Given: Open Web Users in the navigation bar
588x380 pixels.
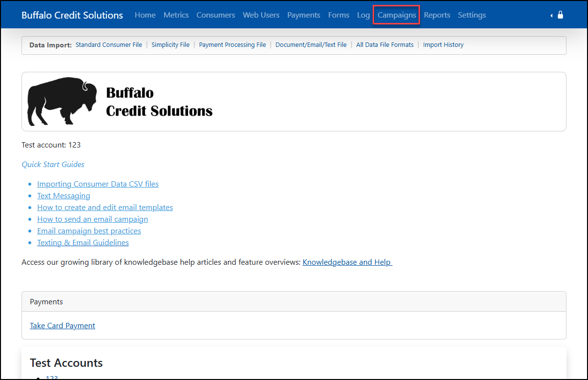Looking at the screenshot, I should coord(261,15).
